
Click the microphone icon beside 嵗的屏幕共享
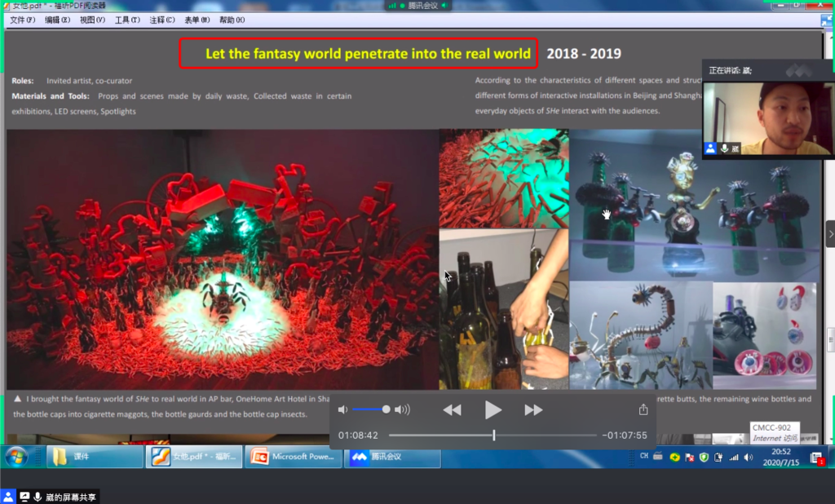38,497
